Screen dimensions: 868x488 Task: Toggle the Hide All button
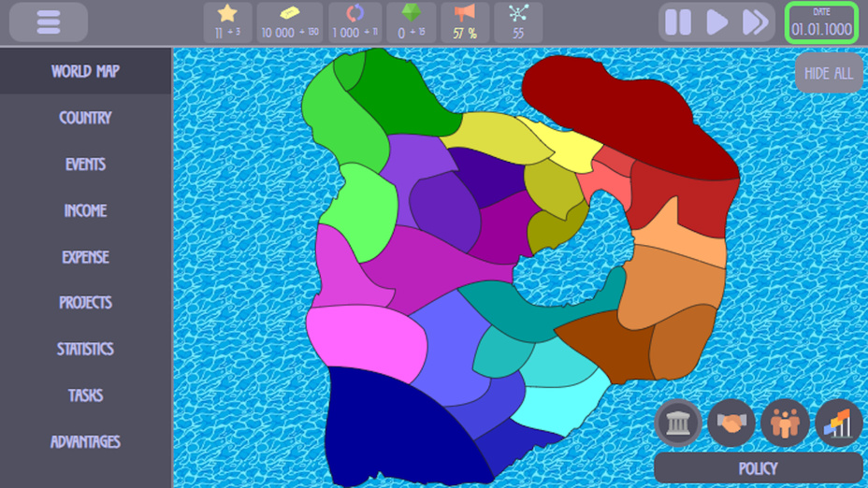pyautogui.click(x=829, y=73)
